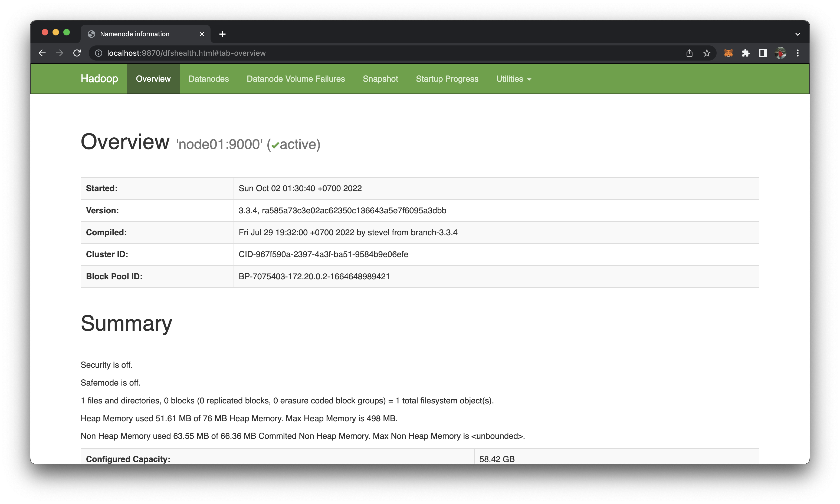Open the profile avatar menu
This screenshot has height=504, width=840.
(780, 53)
